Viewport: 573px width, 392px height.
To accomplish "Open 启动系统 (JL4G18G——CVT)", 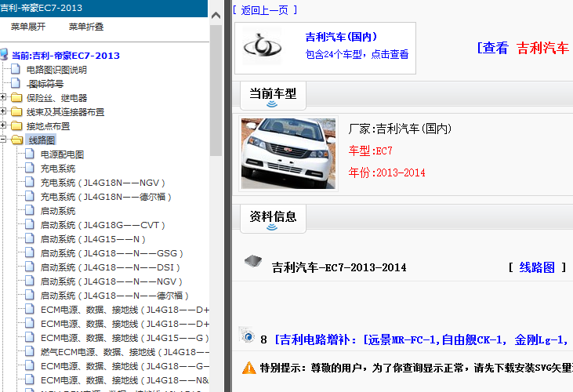I will pos(103,225).
